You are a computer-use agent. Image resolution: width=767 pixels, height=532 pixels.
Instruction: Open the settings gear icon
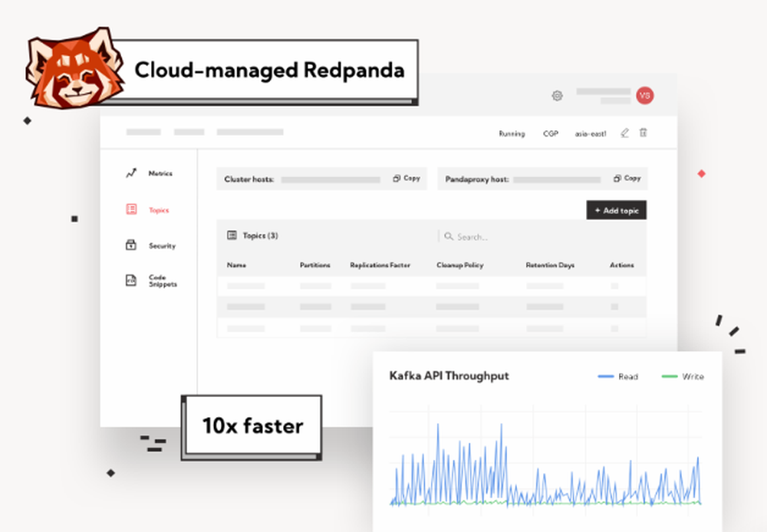[557, 96]
